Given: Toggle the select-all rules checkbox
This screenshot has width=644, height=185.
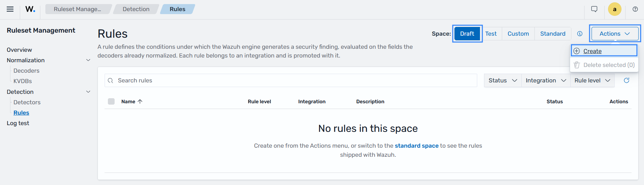Looking at the screenshot, I should 111,102.
